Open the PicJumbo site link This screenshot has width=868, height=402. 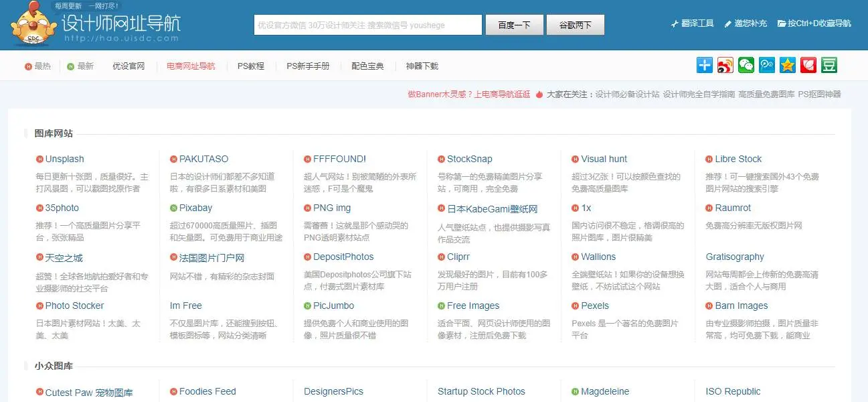point(333,306)
